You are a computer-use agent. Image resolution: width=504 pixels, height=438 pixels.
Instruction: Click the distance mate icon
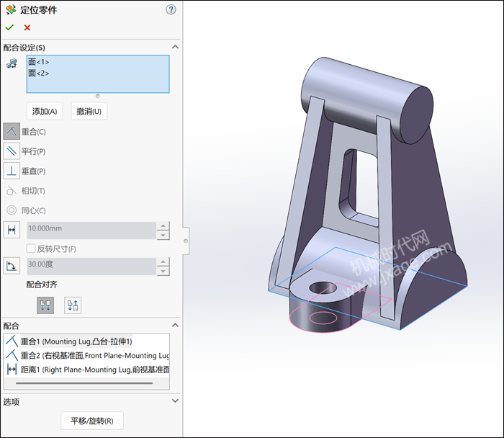(x=12, y=230)
